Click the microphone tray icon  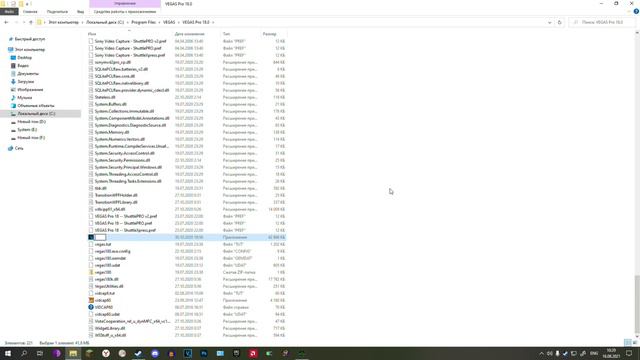557,353
